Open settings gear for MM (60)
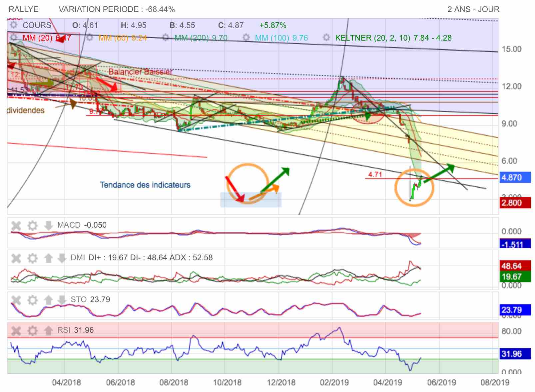The image size is (535, 392). (x=89, y=38)
